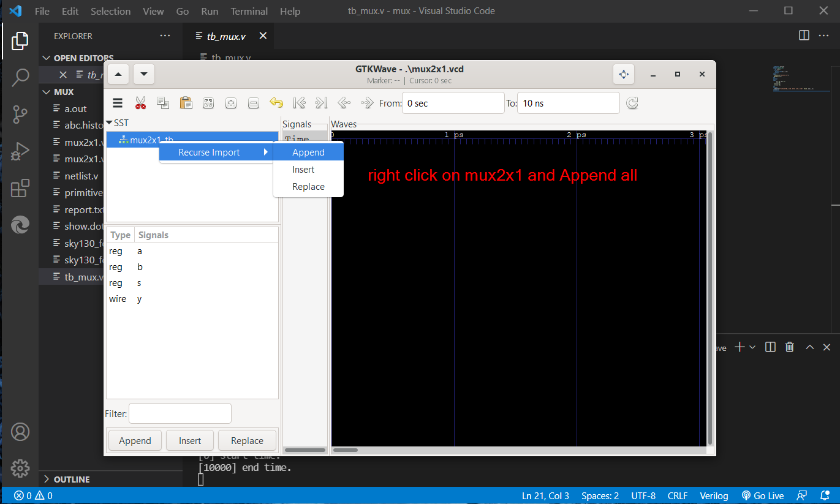Open the Terminal menu in VS Code

249,11
